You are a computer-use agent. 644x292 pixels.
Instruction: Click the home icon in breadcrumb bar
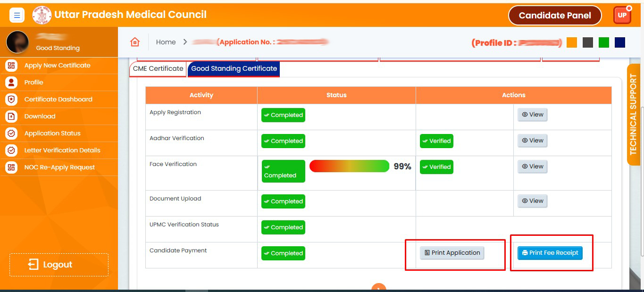[135, 42]
